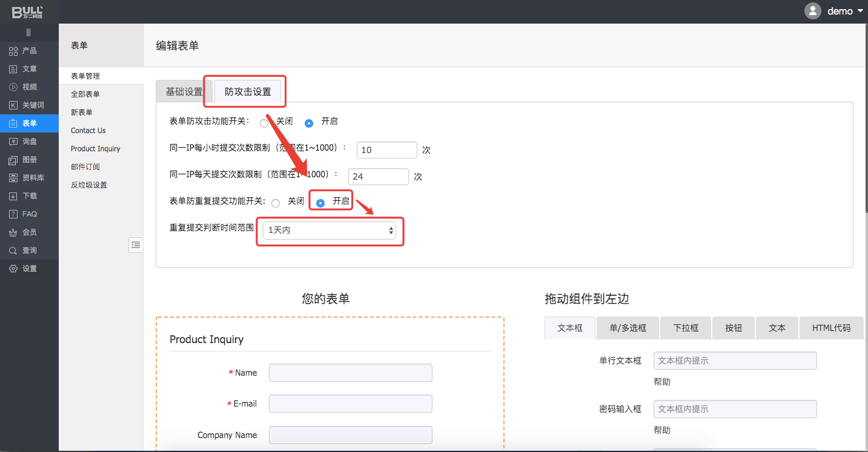868x452 pixels.
Task: Open the Product Inquiry form link
Action: click(x=95, y=149)
